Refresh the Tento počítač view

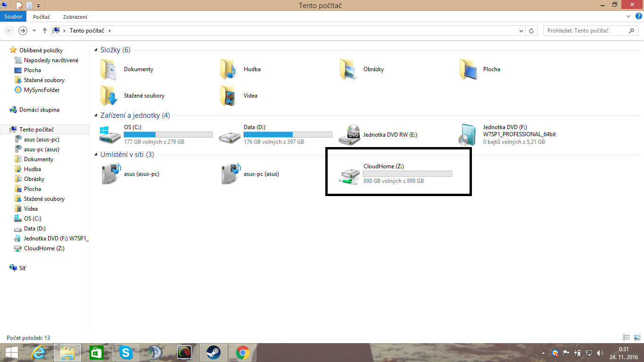pyautogui.click(x=532, y=31)
